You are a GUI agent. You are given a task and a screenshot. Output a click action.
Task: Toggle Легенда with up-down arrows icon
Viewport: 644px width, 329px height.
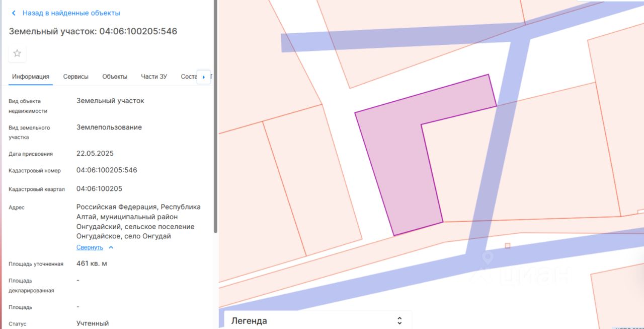[399, 320]
